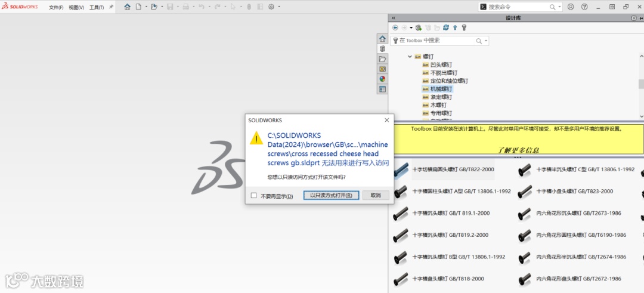
Task: Select the 机械螺钉 folder
Action: (438, 89)
